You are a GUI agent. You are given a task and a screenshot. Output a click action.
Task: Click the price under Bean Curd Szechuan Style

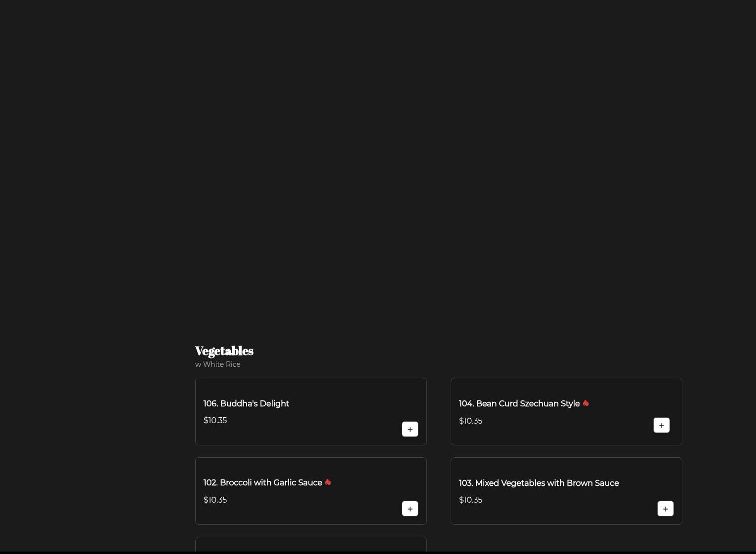click(x=470, y=421)
